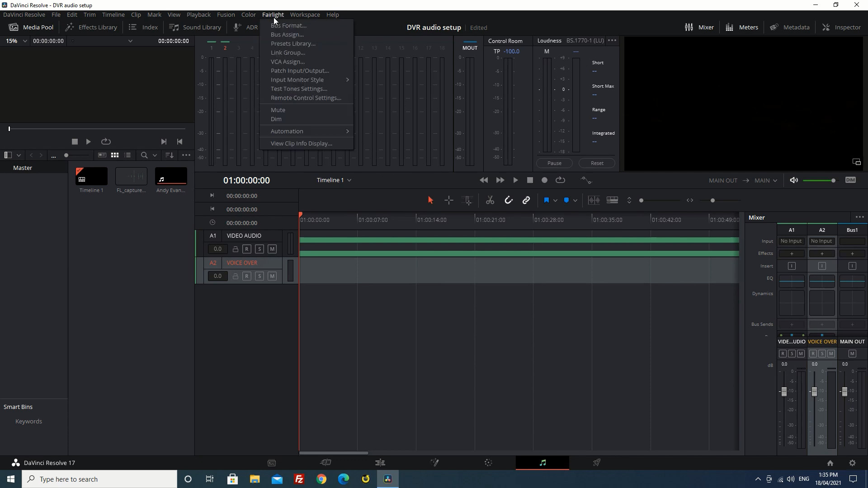Toggle the link selection chain icon
The image size is (868, 488).
click(526, 200)
